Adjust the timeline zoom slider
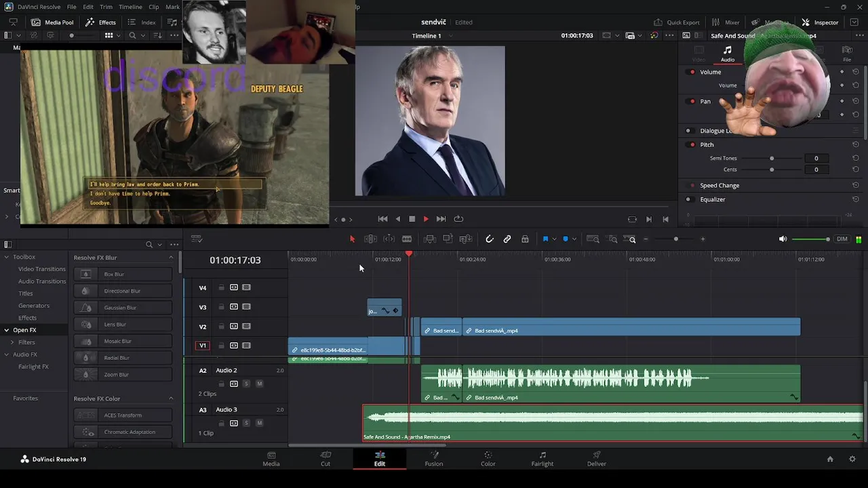The width and height of the screenshot is (868, 488). pos(675,239)
